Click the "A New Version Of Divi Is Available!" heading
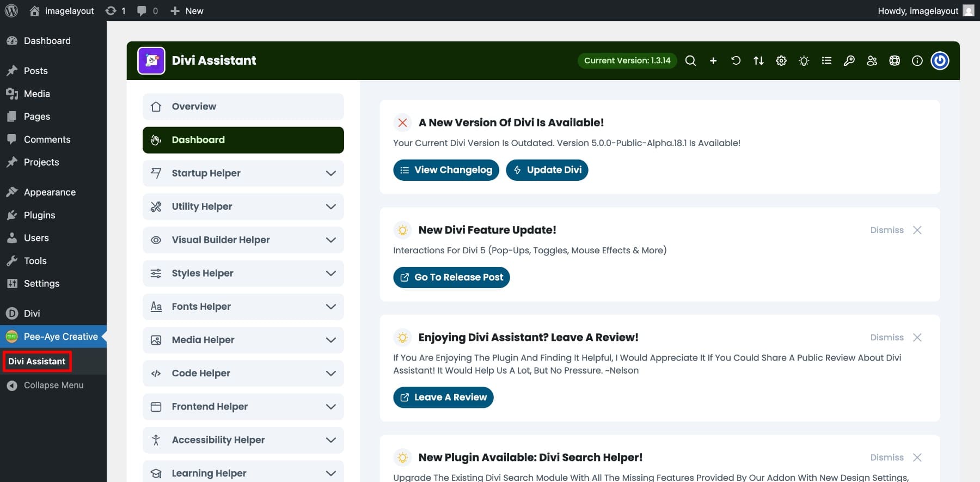Image resolution: width=980 pixels, height=482 pixels. (511, 123)
